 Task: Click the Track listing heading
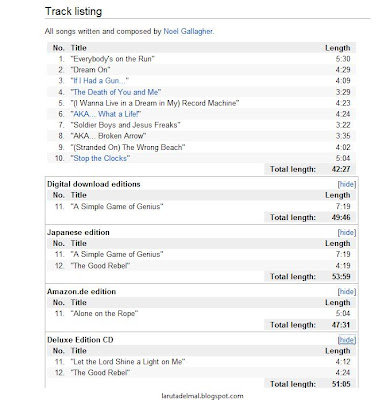(73, 11)
